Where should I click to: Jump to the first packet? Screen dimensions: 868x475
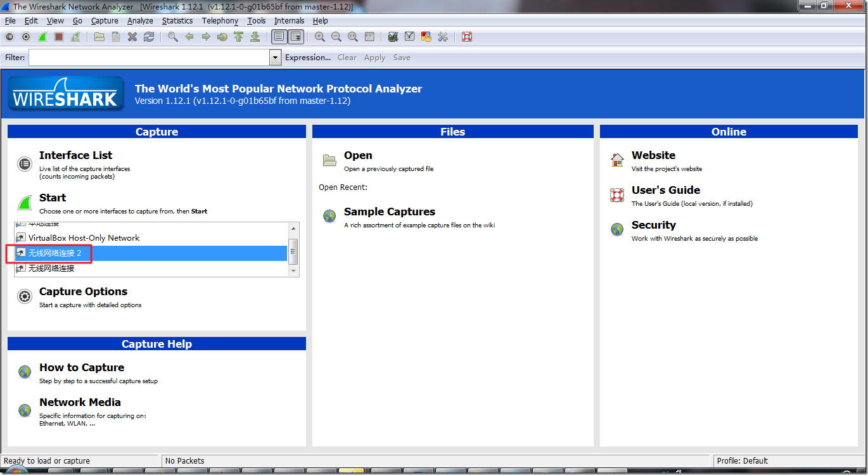(239, 37)
